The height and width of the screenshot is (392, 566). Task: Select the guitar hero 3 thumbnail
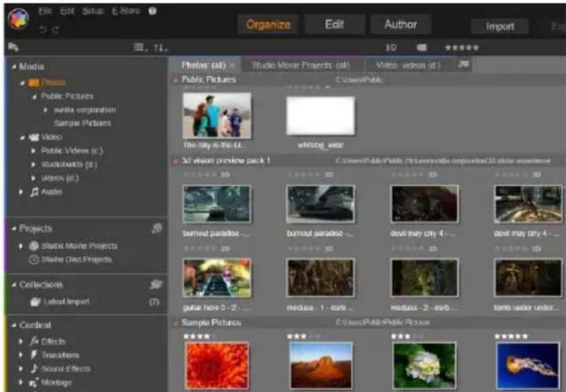217,278
